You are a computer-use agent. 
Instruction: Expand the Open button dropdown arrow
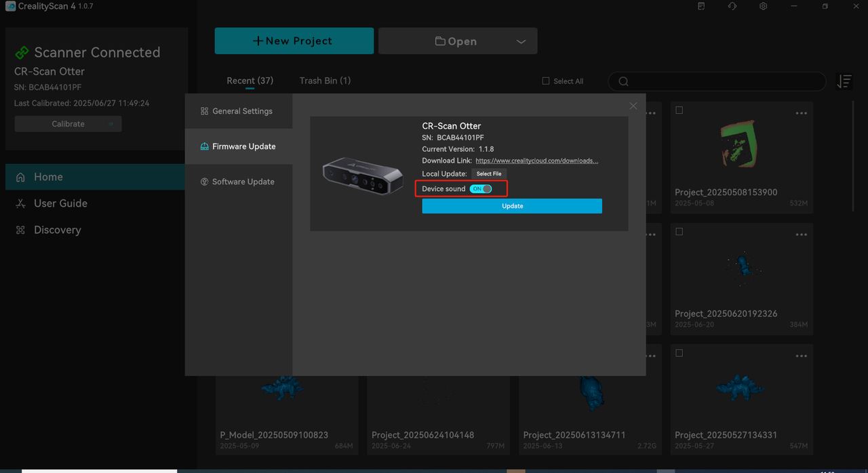click(521, 41)
